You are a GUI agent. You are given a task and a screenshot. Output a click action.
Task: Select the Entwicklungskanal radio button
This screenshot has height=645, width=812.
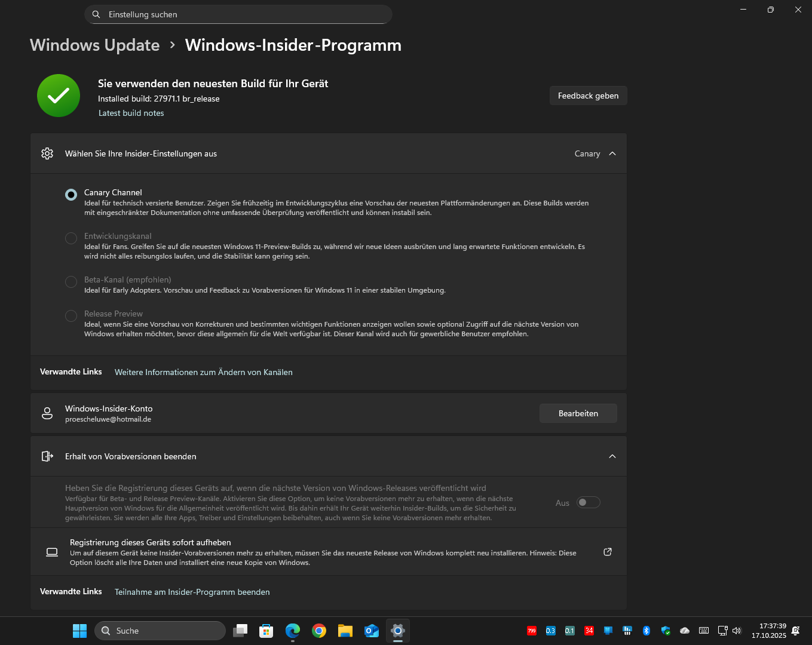[71, 238]
